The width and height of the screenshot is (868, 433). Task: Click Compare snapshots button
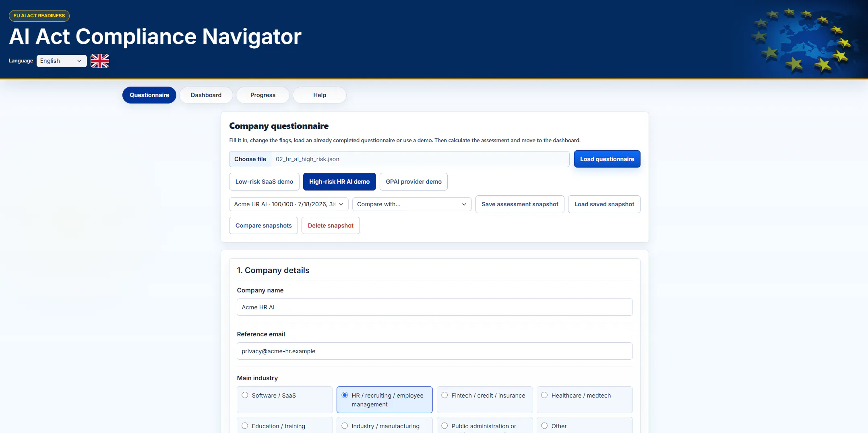pos(264,226)
